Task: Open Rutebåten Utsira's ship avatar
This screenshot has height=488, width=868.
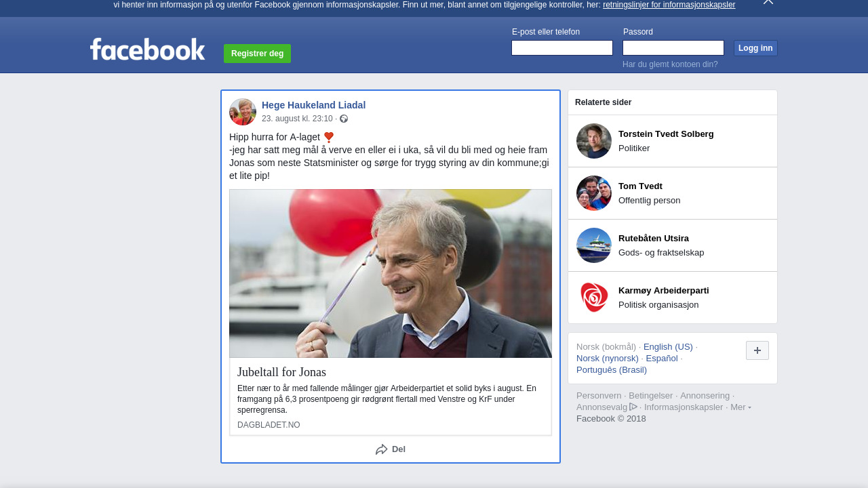Action: tap(594, 245)
